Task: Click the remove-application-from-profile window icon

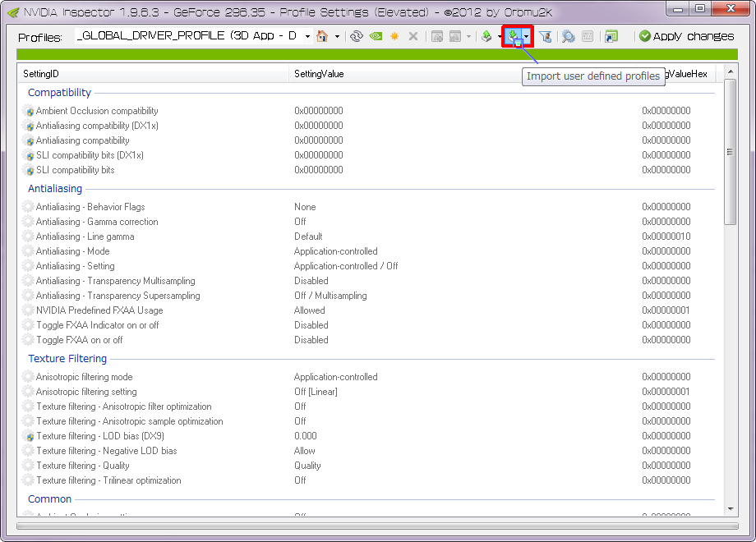Action: [x=454, y=36]
